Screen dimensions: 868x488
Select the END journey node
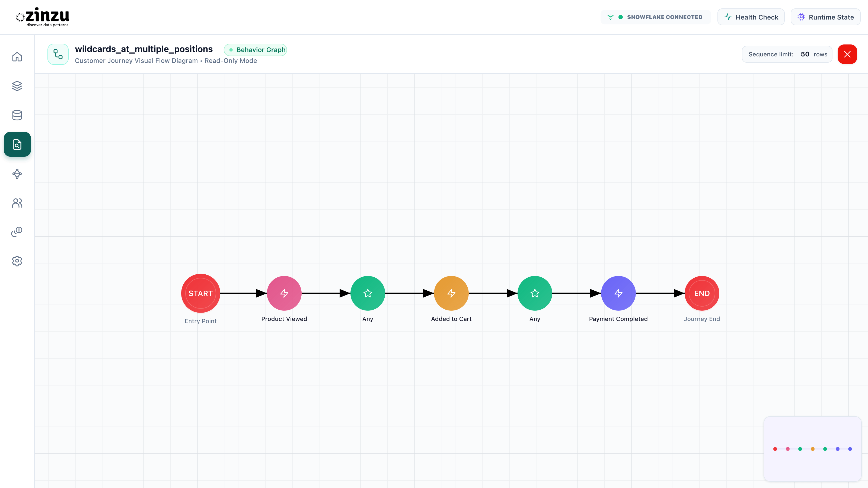702,293
